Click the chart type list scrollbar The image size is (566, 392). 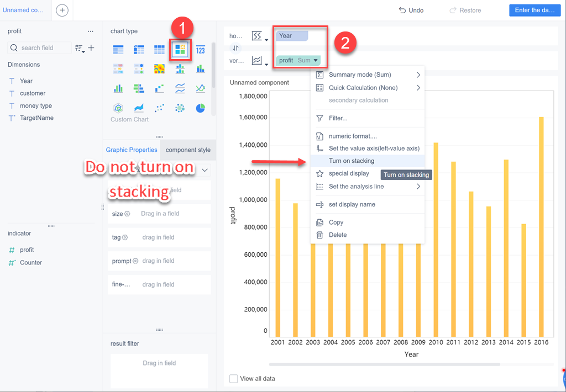[x=214, y=65]
